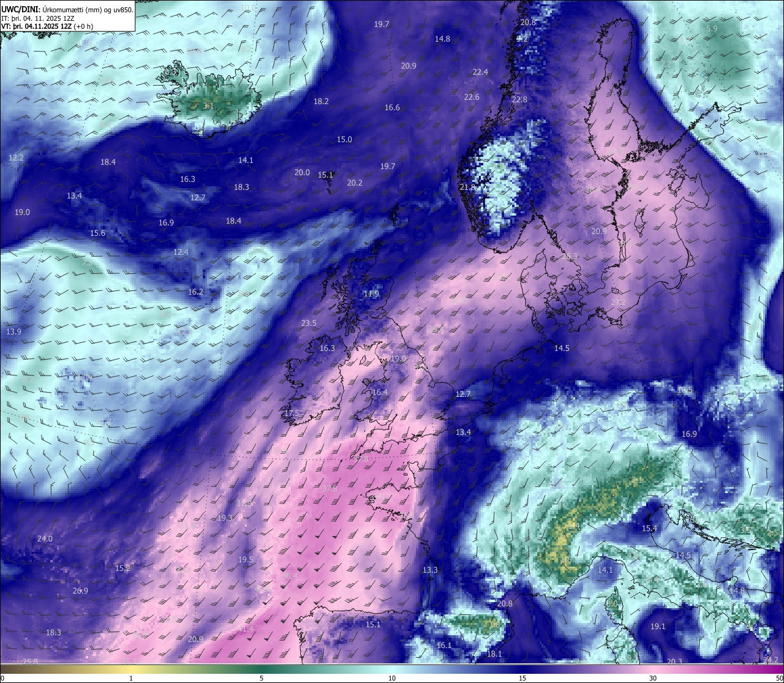Click the 15.6 value in the Atlantic
Viewport: 784px width, 683px height.
97,233
